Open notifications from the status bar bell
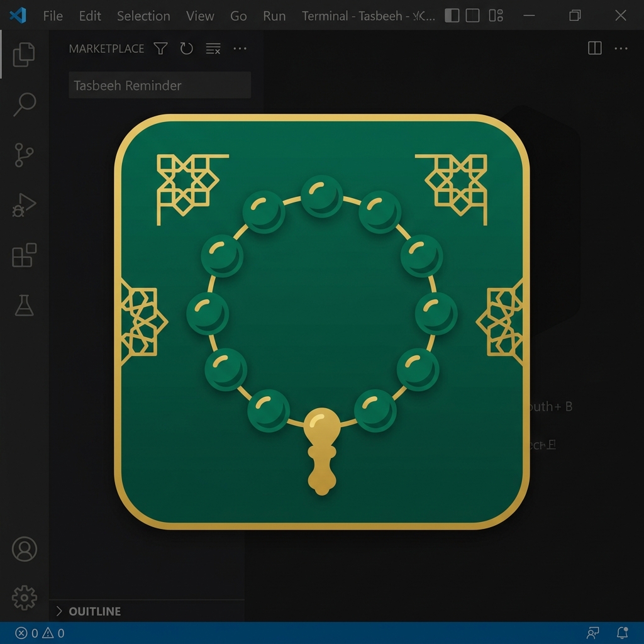This screenshot has height=644, width=644. click(622, 633)
